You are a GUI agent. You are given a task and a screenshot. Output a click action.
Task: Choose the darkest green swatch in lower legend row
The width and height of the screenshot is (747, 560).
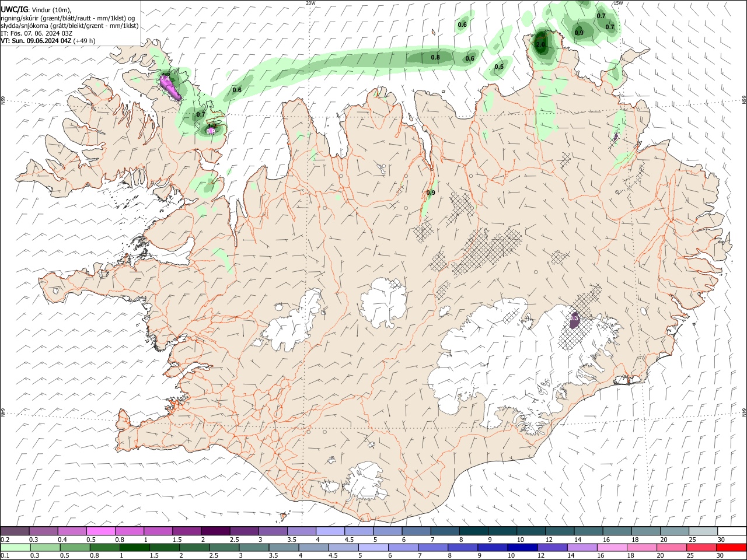pos(134,548)
